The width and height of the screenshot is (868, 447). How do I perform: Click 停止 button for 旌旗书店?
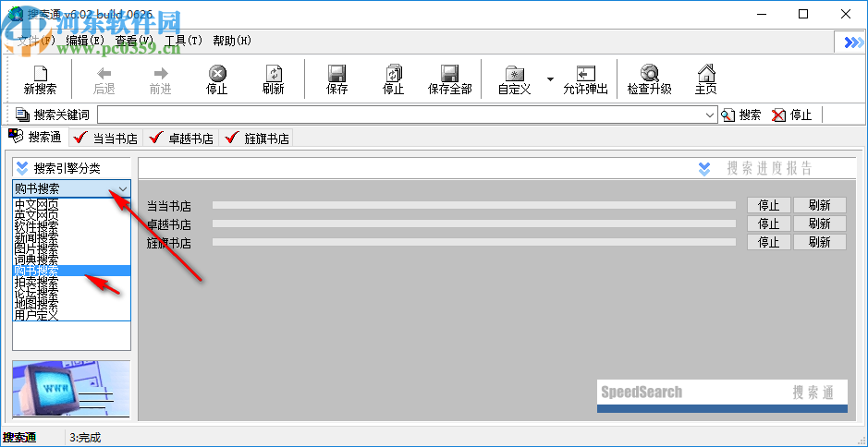click(x=768, y=242)
